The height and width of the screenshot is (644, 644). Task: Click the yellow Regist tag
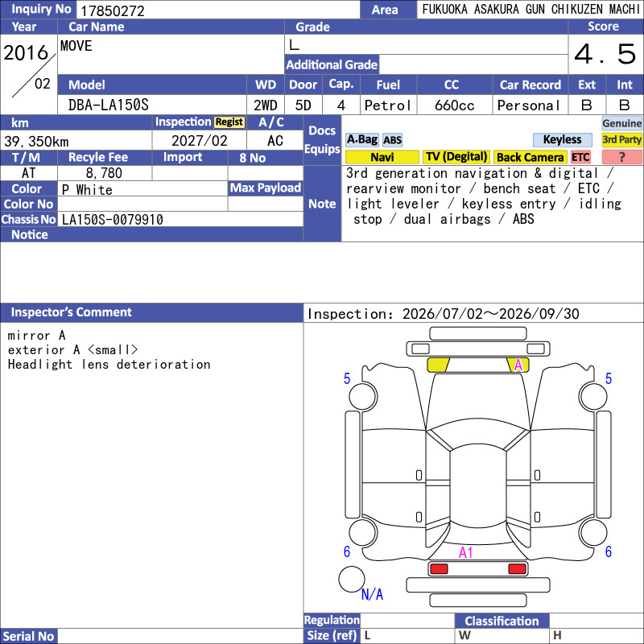229,122
